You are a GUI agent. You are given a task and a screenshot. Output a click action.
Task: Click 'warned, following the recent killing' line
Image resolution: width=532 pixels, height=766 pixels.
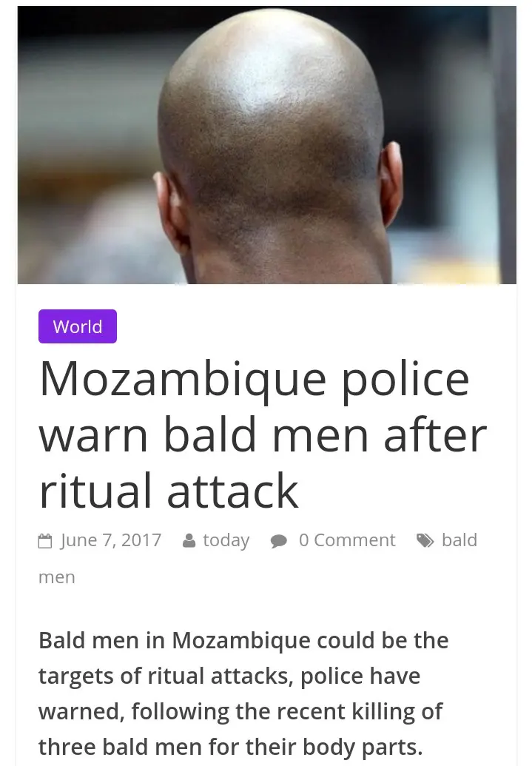coord(240,712)
